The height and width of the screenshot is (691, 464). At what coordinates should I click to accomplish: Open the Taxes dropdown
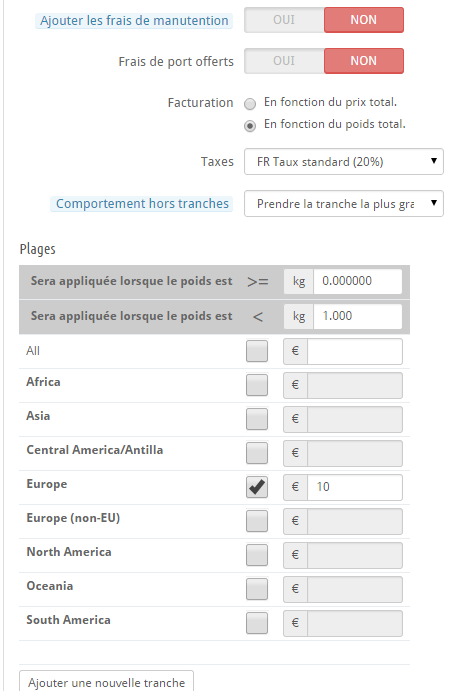coord(344,162)
